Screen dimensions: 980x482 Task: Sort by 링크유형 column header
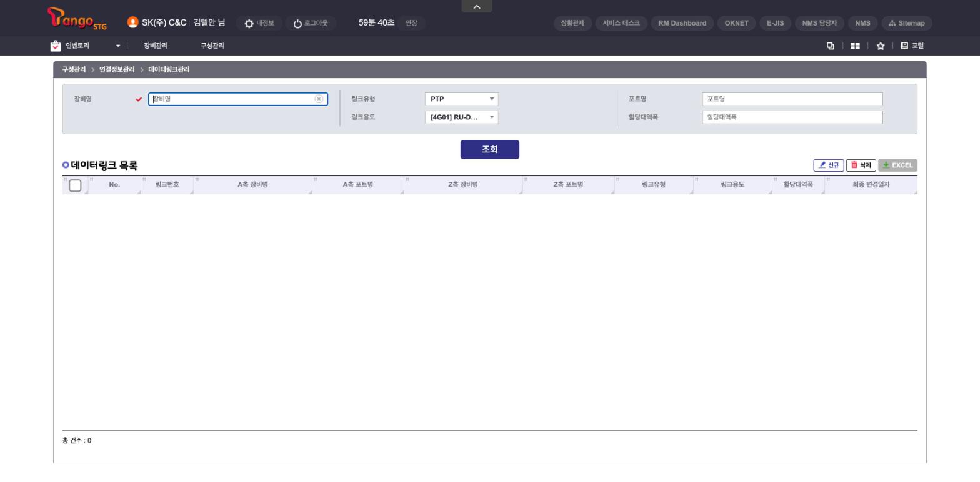coord(654,185)
